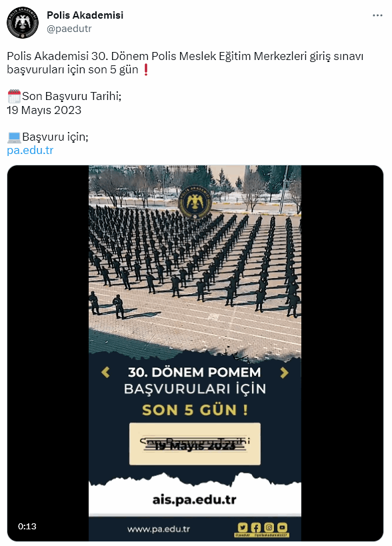Click the yellow left chevron in video
Screen dimensions: 392x546
[x=105, y=372]
